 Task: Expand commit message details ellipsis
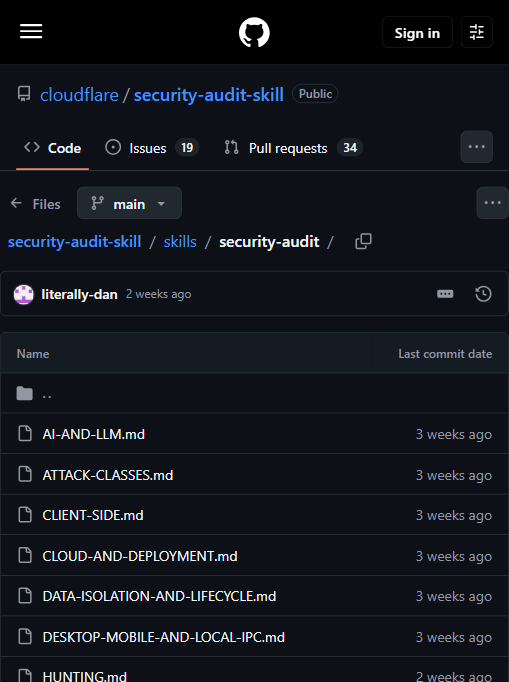(445, 294)
